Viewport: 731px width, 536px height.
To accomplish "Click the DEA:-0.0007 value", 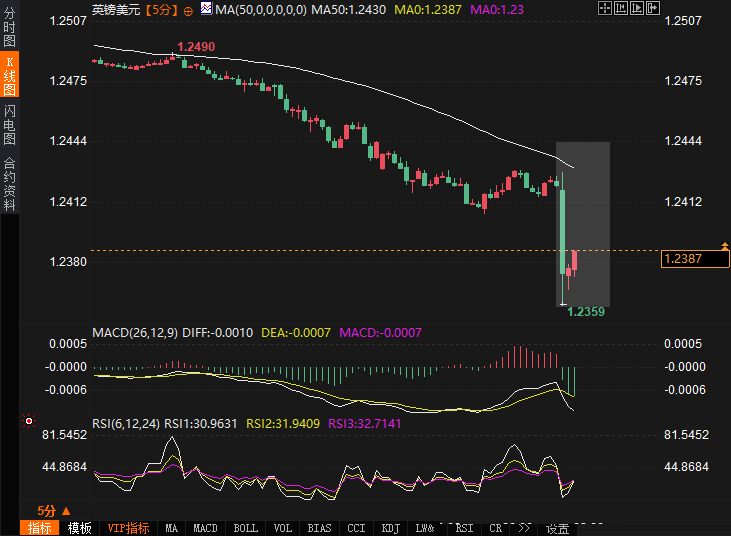I will 296,333.
